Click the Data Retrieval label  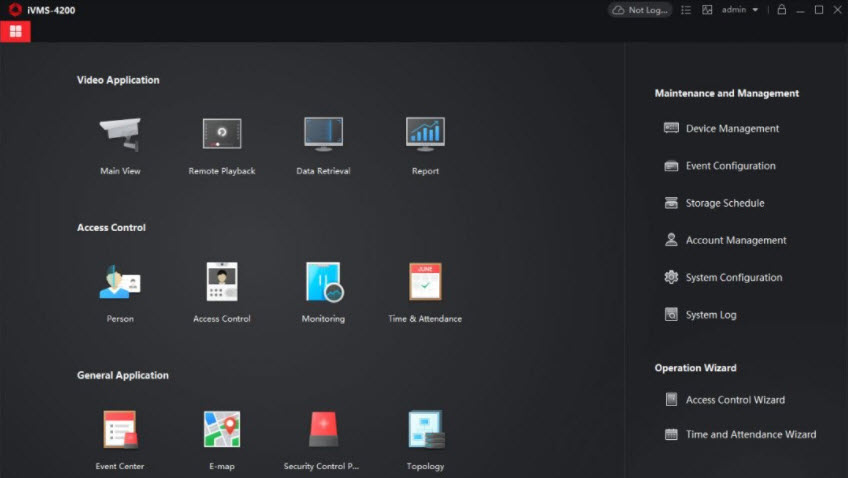(323, 171)
